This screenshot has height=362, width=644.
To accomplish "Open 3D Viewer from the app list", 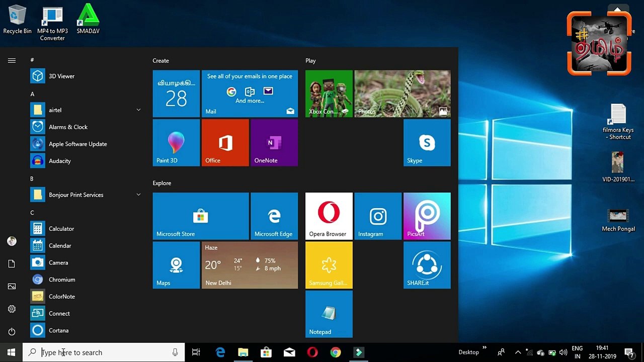I will tap(86, 76).
